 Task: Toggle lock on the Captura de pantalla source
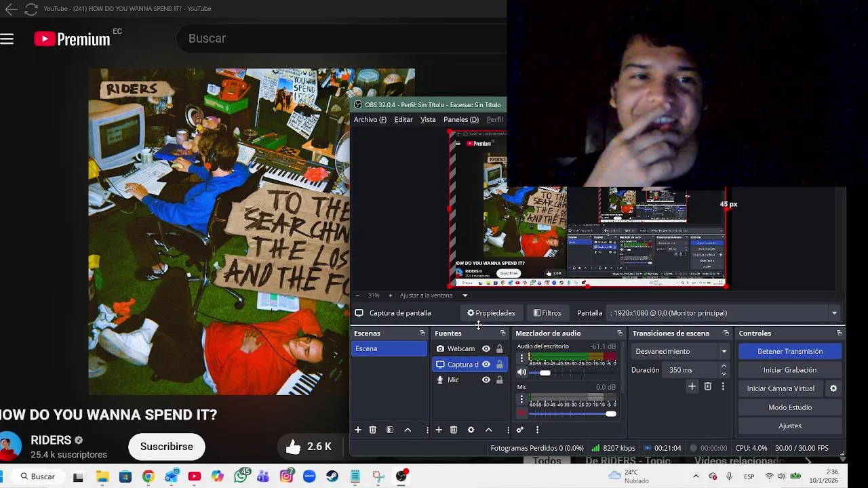click(x=500, y=364)
